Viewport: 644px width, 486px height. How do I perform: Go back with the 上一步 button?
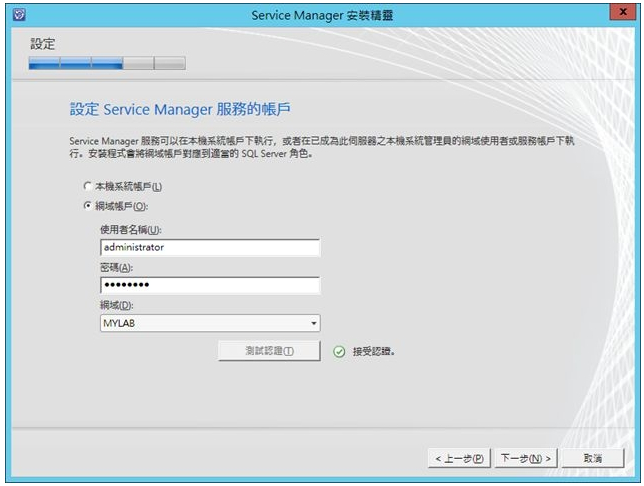pyautogui.click(x=459, y=458)
